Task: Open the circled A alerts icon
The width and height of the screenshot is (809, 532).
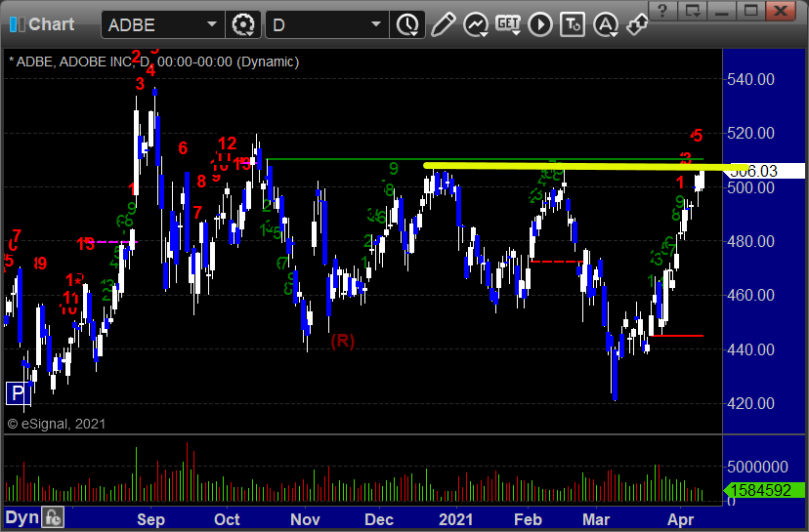Action: [605, 24]
